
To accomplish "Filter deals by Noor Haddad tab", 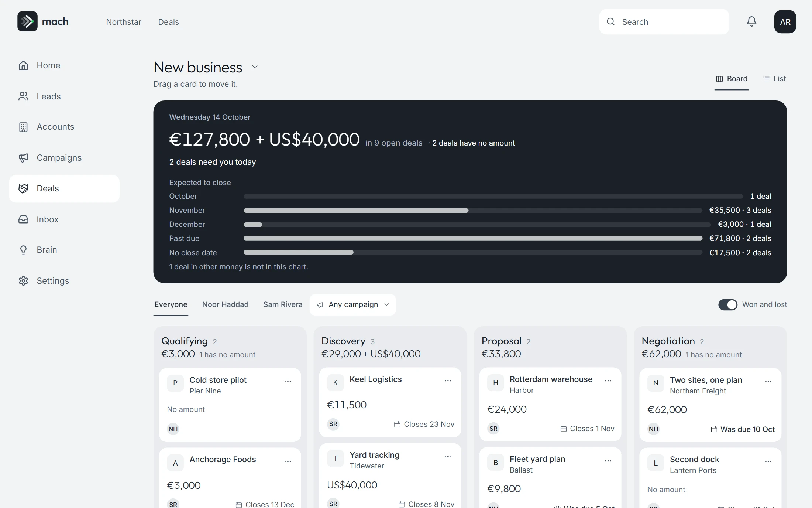I will coord(225,305).
